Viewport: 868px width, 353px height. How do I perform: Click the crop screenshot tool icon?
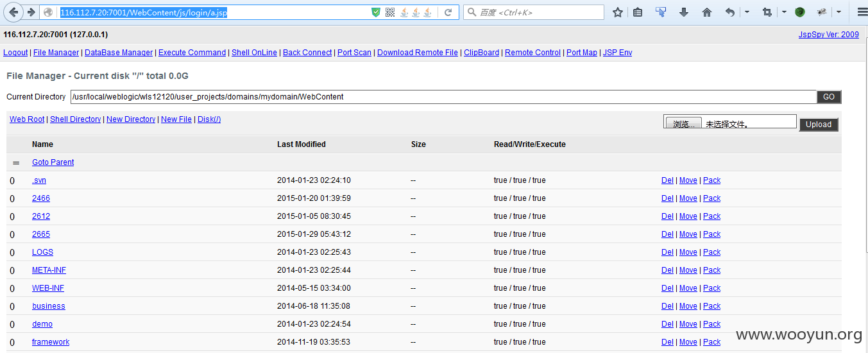tap(767, 12)
